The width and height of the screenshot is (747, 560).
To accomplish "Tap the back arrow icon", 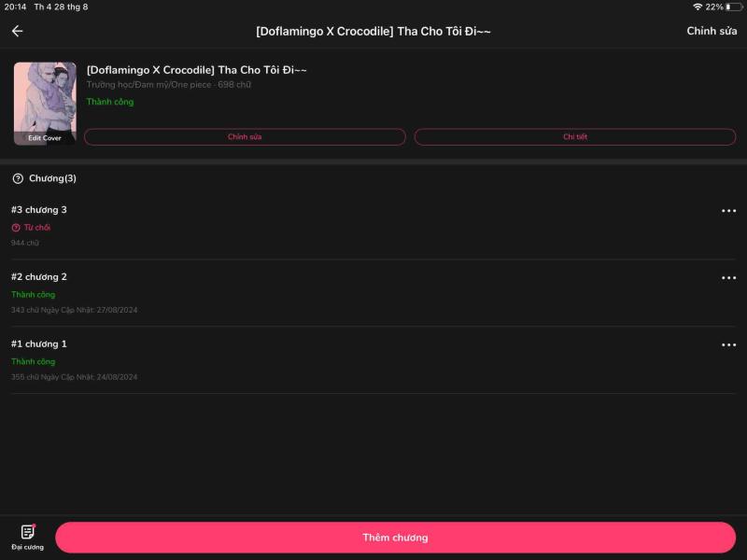I will (17, 31).
